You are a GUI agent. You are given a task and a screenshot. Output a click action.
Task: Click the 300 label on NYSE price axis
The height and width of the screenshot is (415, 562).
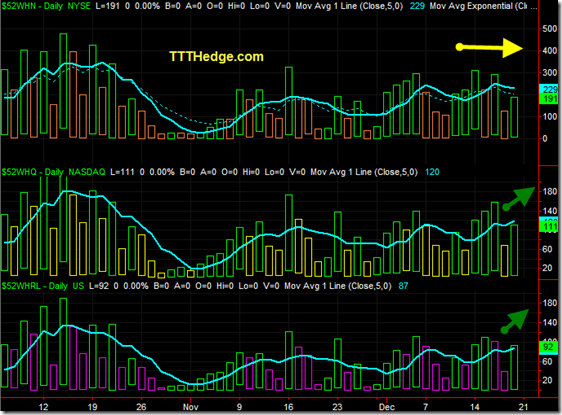(x=549, y=73)
